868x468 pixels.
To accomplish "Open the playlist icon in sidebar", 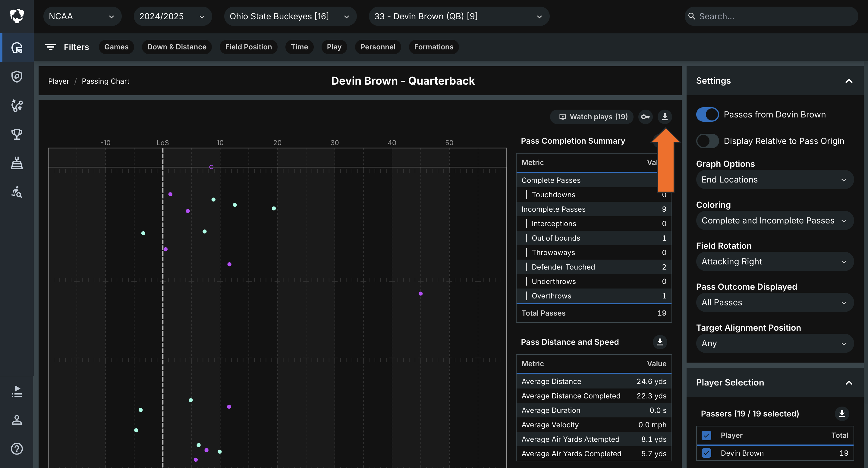I will 17,391.
